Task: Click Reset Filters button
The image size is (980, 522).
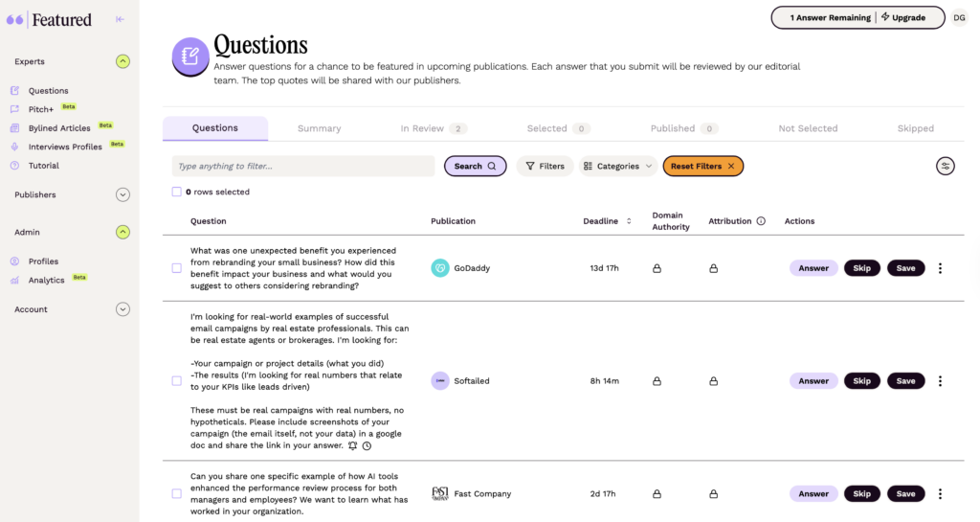Action: click(x=702, y=166)
